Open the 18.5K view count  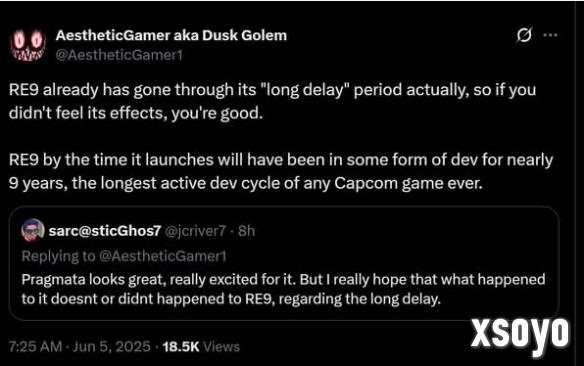click(181, 347)
